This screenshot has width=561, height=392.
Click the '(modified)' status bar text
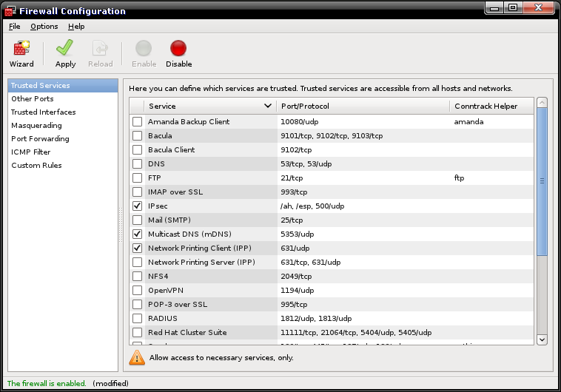[x=110, y=383]
